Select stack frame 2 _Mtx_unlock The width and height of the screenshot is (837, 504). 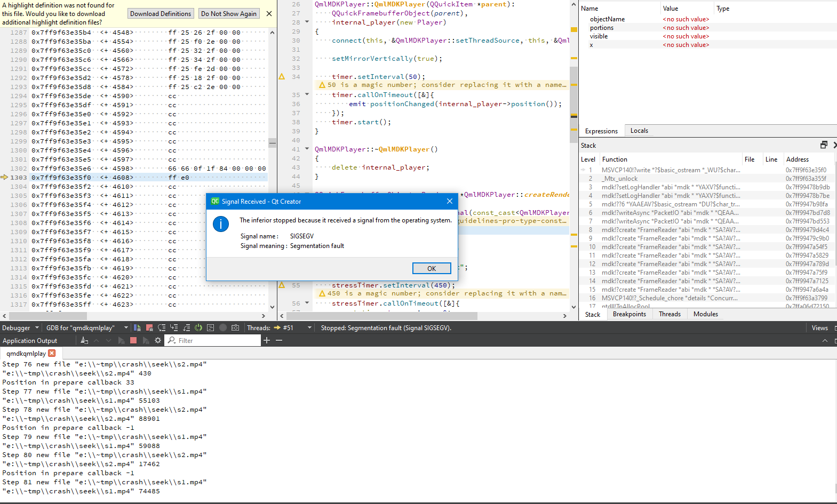tap(707, 179)
